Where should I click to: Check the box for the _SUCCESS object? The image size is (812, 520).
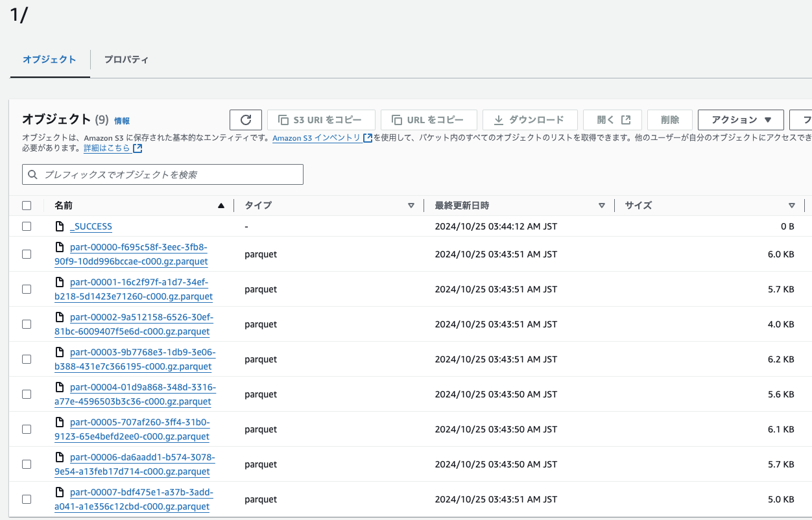point(27,226)
